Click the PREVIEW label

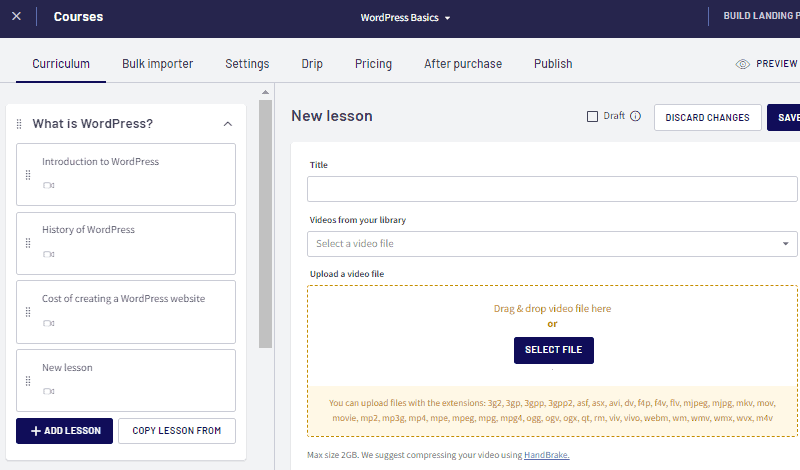click(777, 64)
